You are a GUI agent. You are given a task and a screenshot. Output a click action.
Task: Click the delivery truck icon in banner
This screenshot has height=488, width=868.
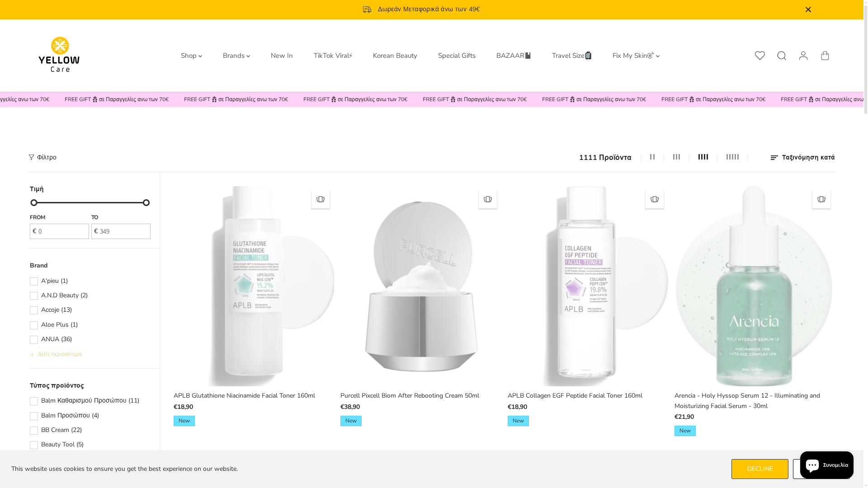pyautogui.click(x=367, y=9)
